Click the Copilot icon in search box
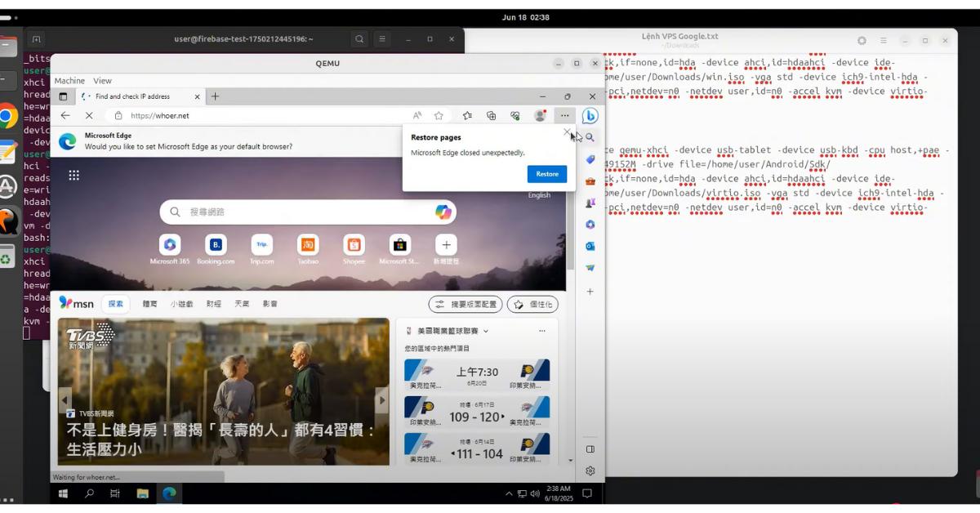Screen dimensions: 980x513 (443, 212)
